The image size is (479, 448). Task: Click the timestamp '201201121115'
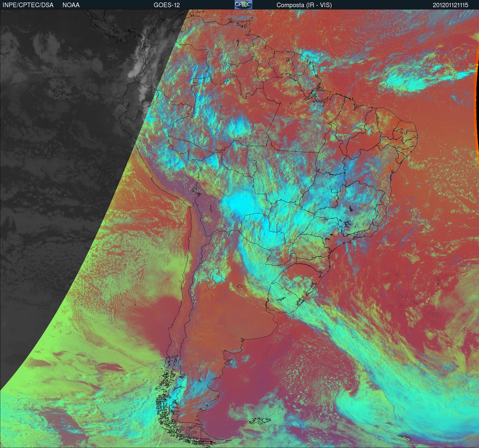coord(451,5)
